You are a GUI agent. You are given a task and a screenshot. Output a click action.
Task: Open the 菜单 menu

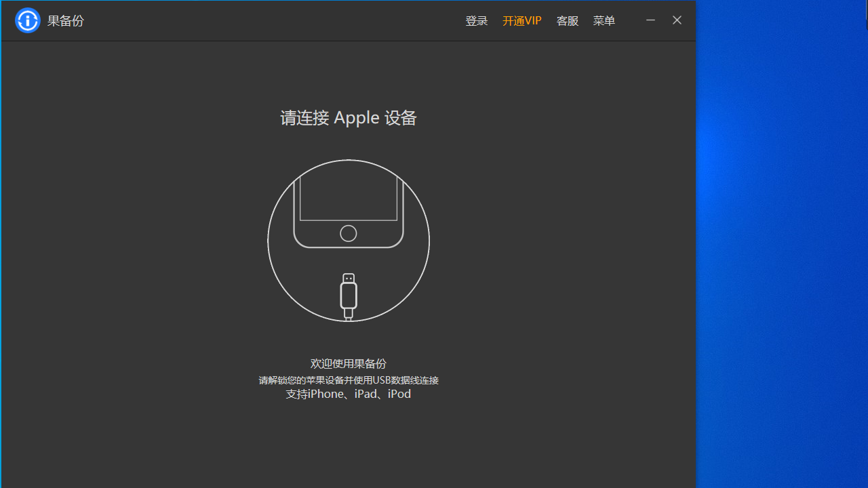click(604, 20)
